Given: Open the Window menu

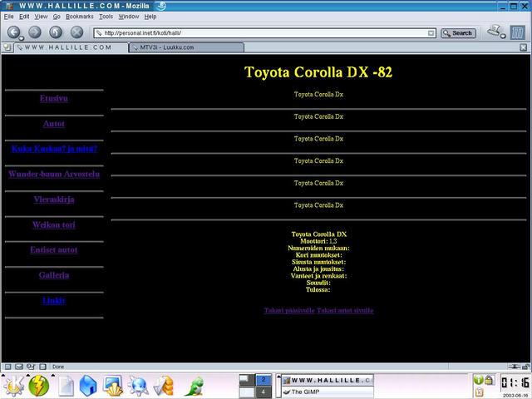Looking at the screenshot, I should 128,17.
